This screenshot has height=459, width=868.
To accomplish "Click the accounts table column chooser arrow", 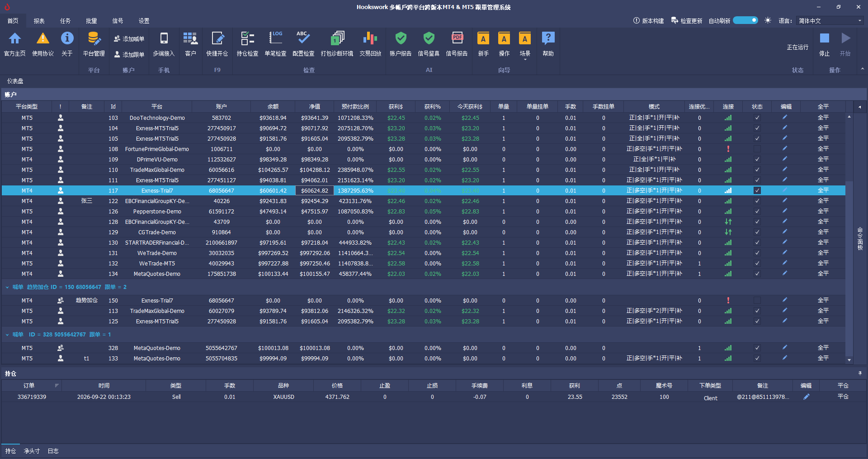I will click(859, 107).
